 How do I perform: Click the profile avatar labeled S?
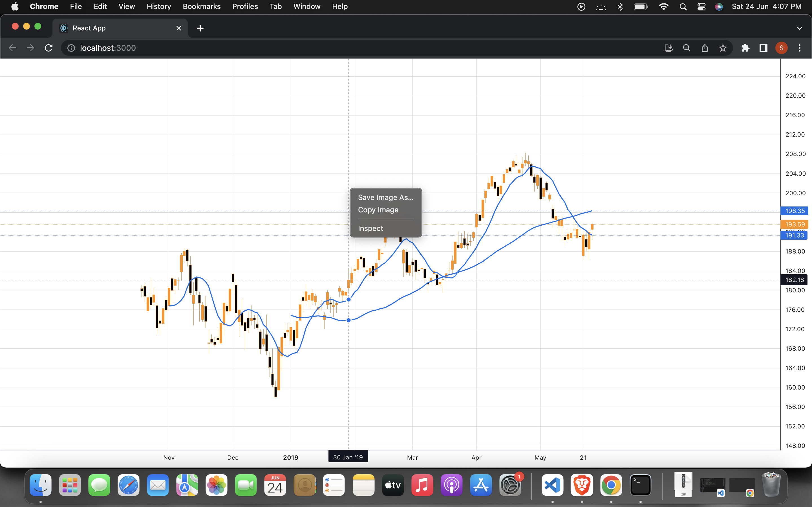tap(782, 48)
